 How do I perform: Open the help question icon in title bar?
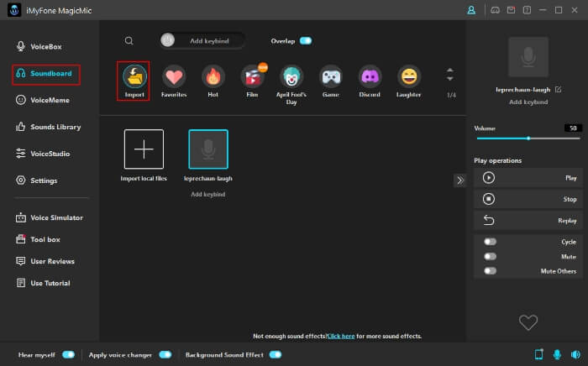coord(527,10)
